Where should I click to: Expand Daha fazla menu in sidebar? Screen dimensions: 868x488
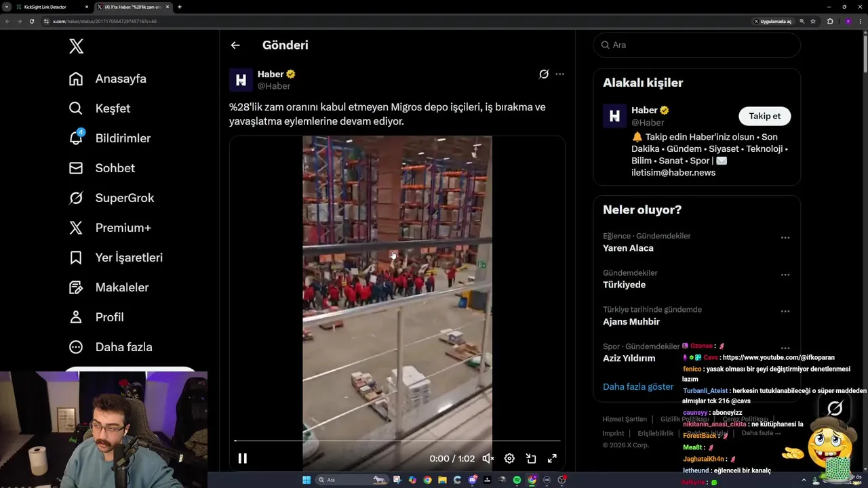click(110, 347)
